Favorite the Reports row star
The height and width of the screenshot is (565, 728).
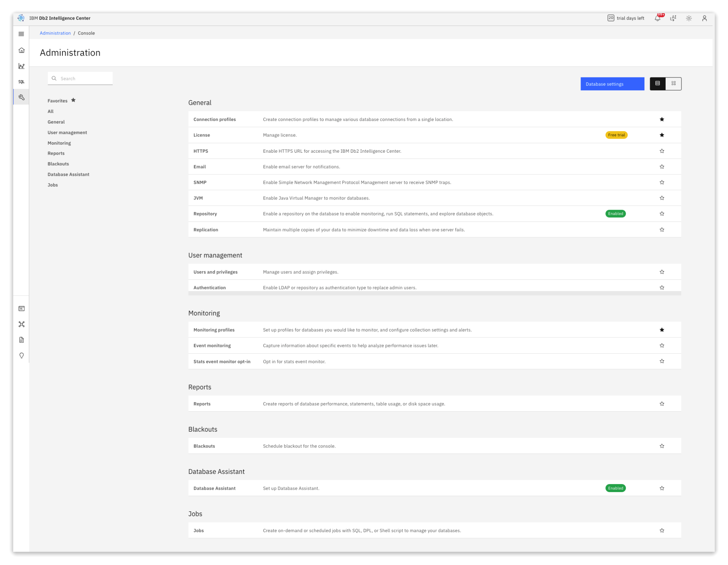[662, 404]
